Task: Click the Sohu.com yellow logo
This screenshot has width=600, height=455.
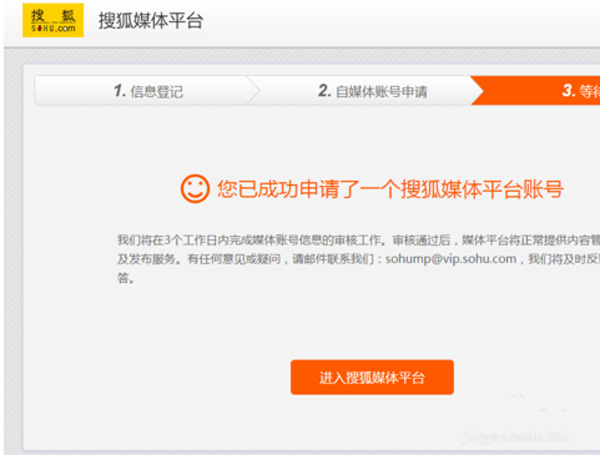Action: (53, 20)
